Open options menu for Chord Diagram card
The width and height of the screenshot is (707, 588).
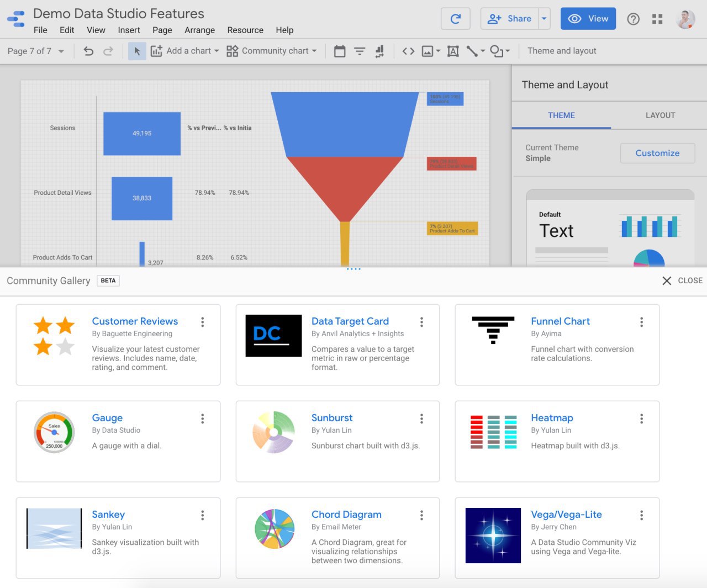(421, 515)
